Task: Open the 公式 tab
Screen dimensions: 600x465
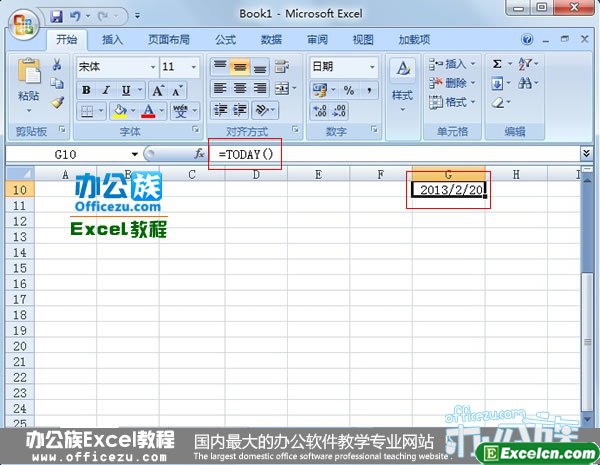Action: [225, 40]
